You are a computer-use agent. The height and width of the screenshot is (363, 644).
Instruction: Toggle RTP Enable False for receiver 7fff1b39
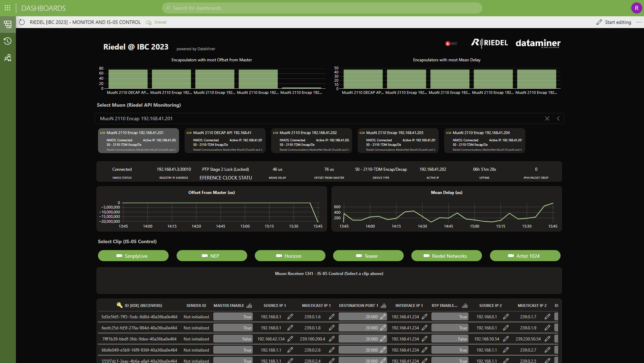[450, 339]
